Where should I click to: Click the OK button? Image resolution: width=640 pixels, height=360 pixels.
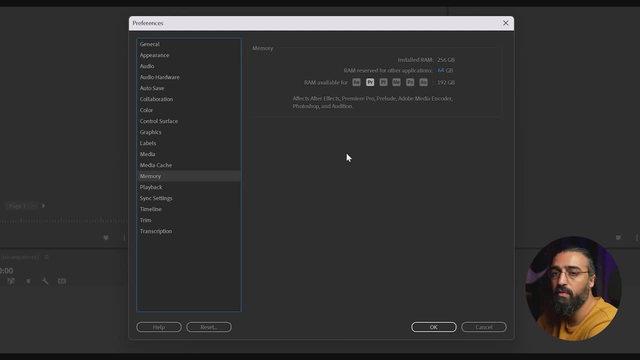[433, 327]
